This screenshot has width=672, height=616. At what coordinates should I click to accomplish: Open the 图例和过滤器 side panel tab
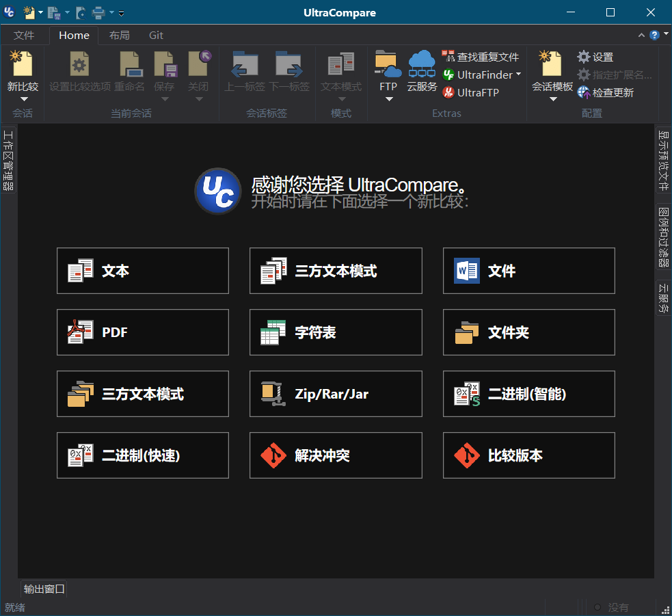[x=663, y=237]
